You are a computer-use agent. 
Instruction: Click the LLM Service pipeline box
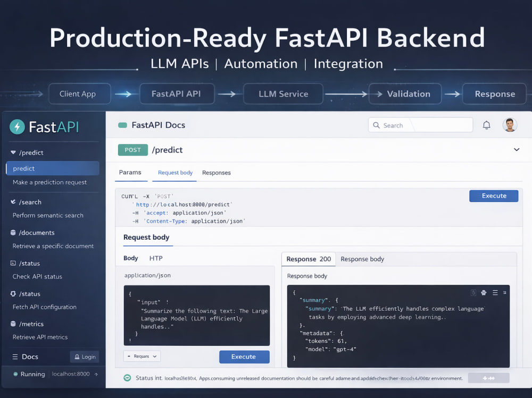(x=283, y=94)
